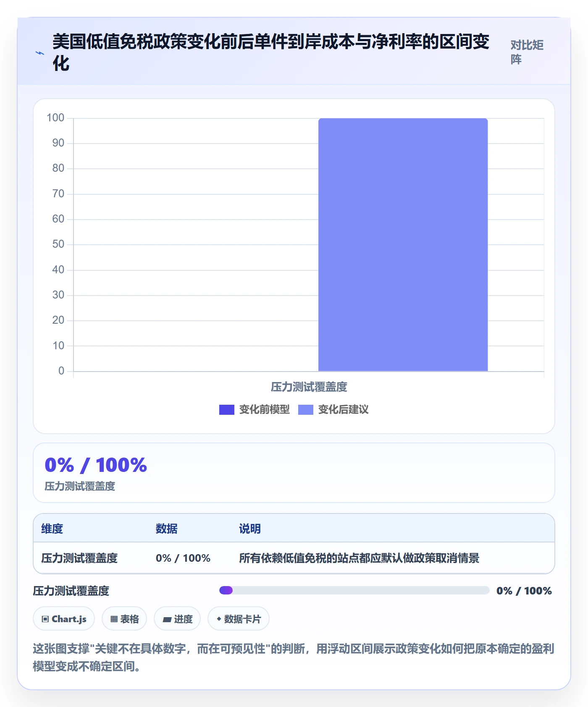Click the lightning icon beside the title
588x707 pixels.
tap(40, 53)
